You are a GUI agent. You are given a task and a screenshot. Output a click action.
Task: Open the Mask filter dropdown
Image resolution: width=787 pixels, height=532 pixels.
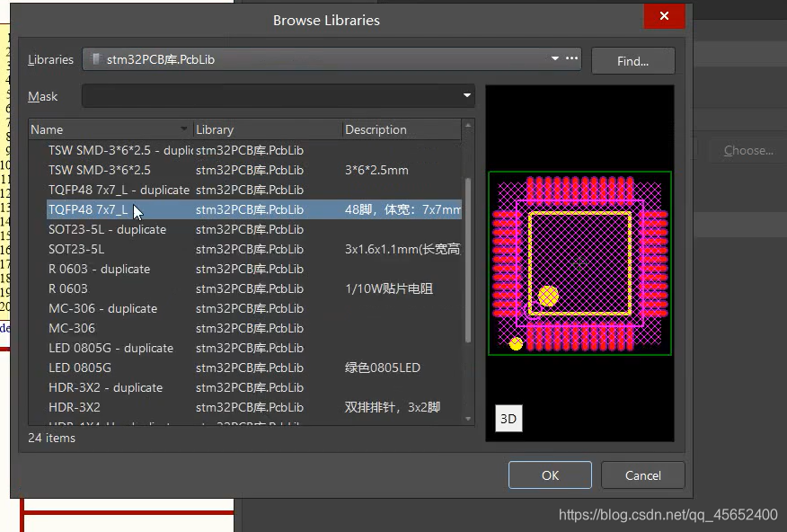click(467, 96)
